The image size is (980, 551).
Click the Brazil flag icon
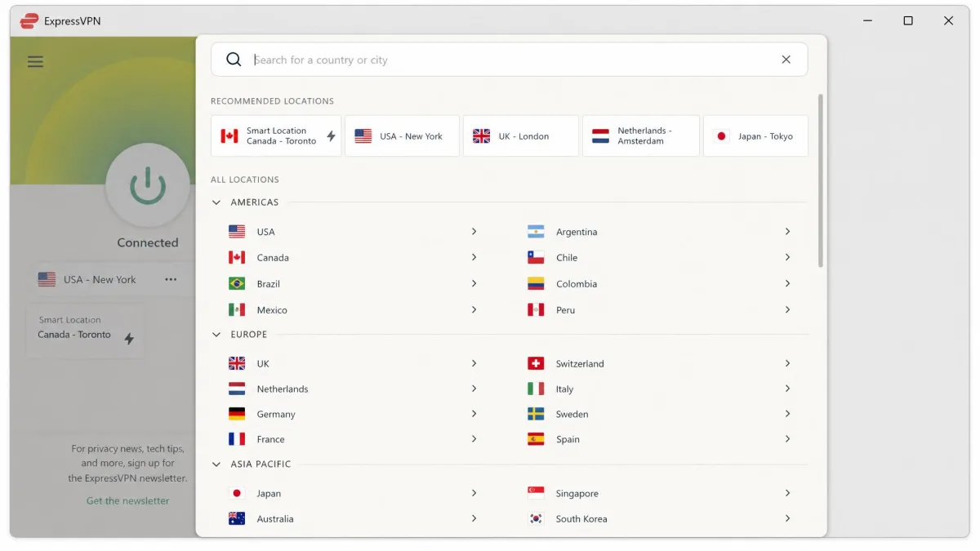point(237,283)
